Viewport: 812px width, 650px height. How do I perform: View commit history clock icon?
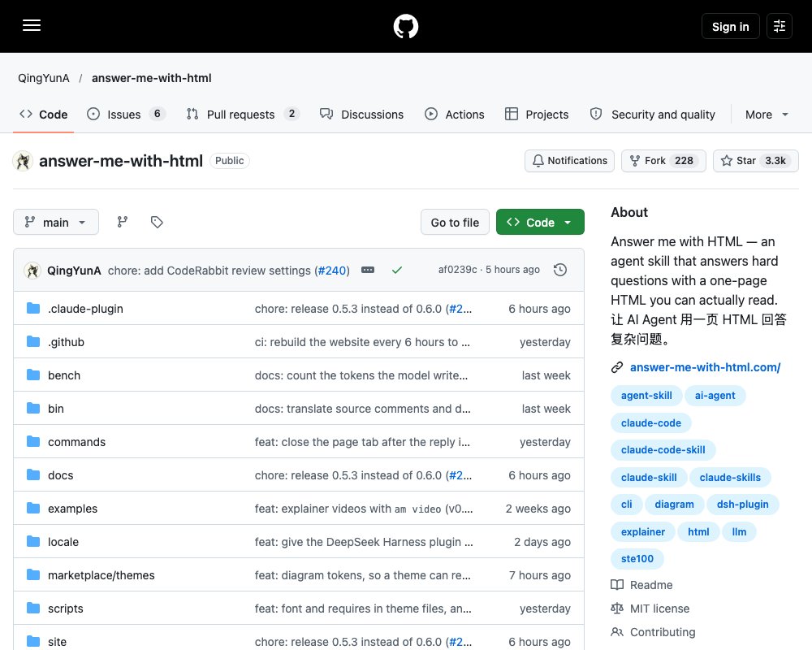pyautogui.click(x=559, y=270)
